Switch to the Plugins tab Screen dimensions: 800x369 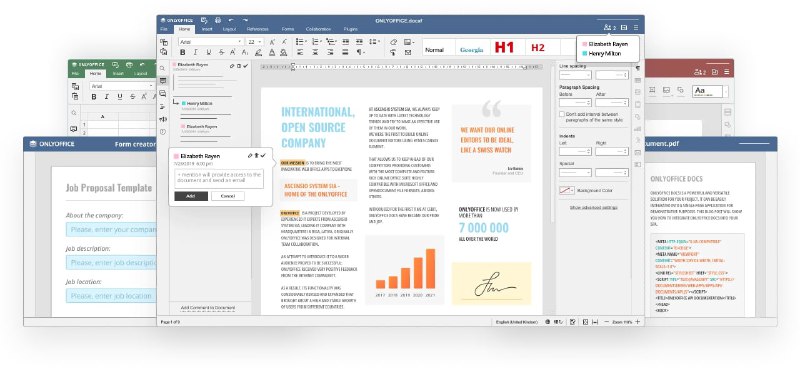pos(351,29)
